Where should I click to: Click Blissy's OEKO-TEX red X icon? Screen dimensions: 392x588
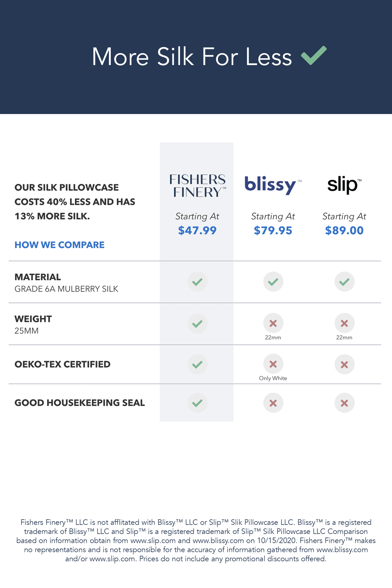point(273,364)
